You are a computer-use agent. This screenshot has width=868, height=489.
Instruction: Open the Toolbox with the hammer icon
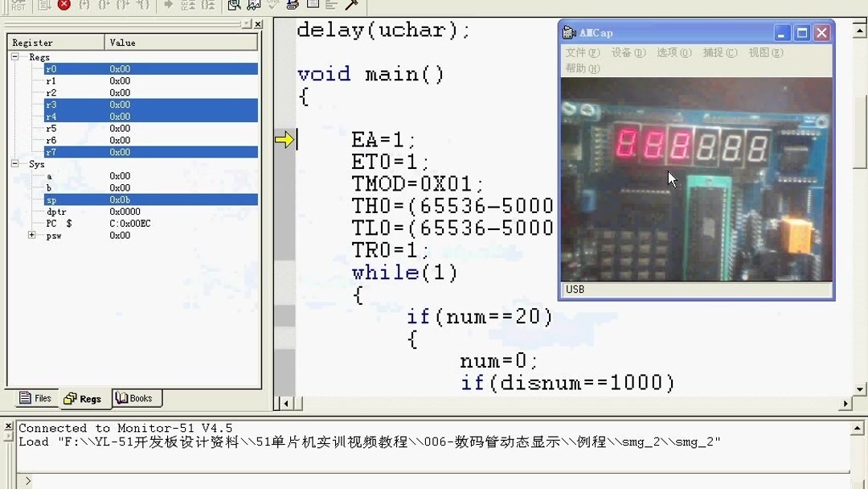(350, 6)
